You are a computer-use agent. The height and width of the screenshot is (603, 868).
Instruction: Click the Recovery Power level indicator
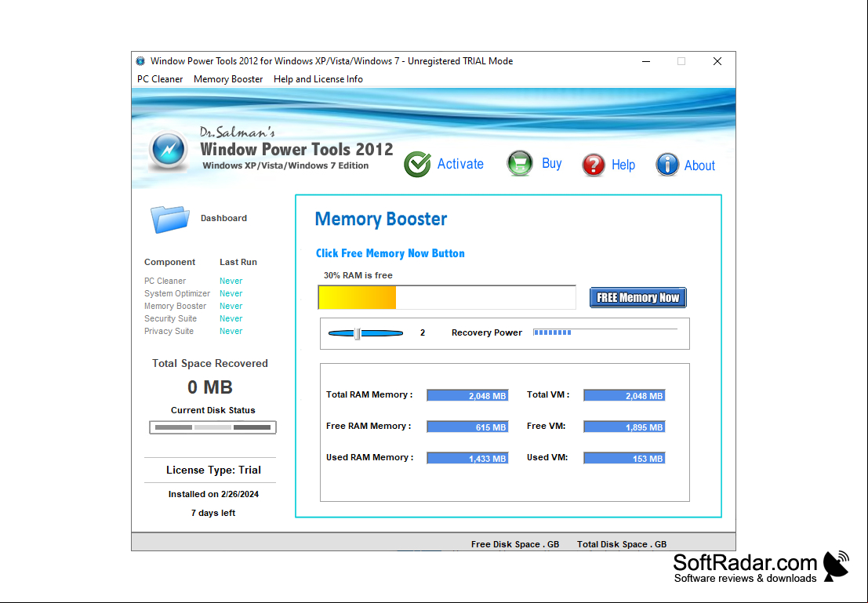(x=605, y=332)
